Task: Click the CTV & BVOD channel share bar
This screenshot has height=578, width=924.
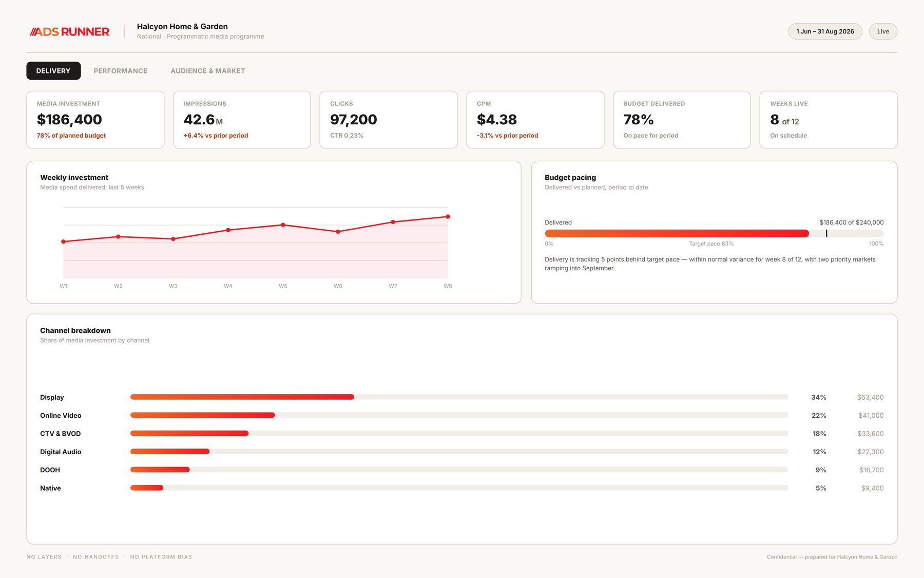Action: click(x=459, y=434)
